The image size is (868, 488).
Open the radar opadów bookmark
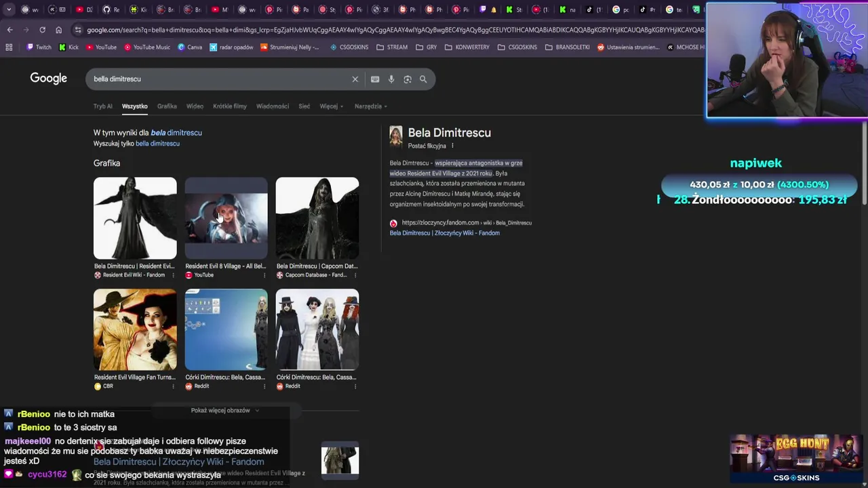click(x=232, y=47)
